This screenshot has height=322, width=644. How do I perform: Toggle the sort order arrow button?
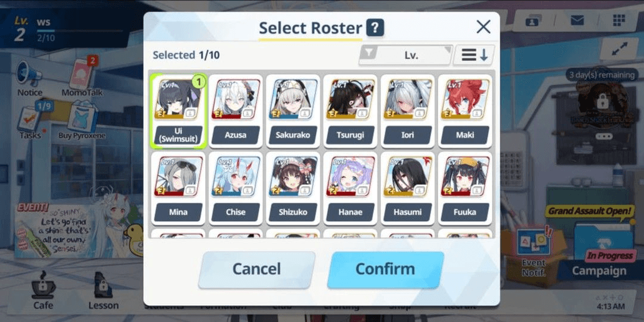pyautogui.click(x=474, y=55)
